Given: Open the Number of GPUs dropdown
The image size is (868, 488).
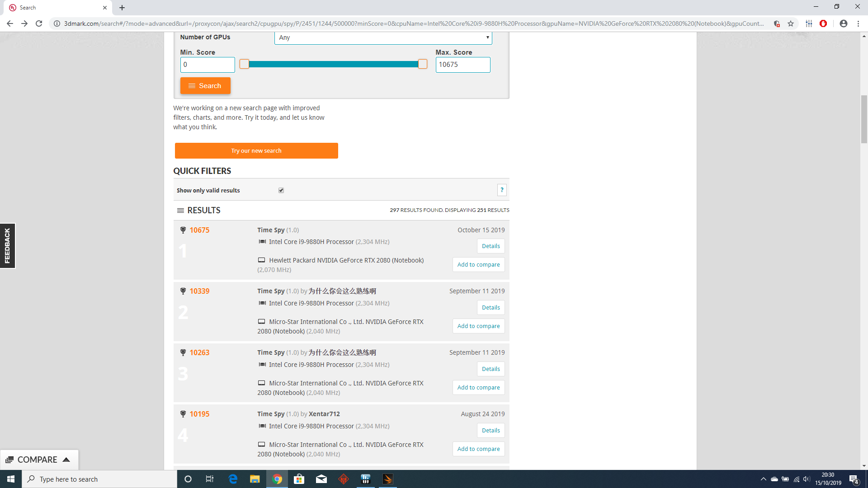Looking at the screenshot, I should 383,38.
